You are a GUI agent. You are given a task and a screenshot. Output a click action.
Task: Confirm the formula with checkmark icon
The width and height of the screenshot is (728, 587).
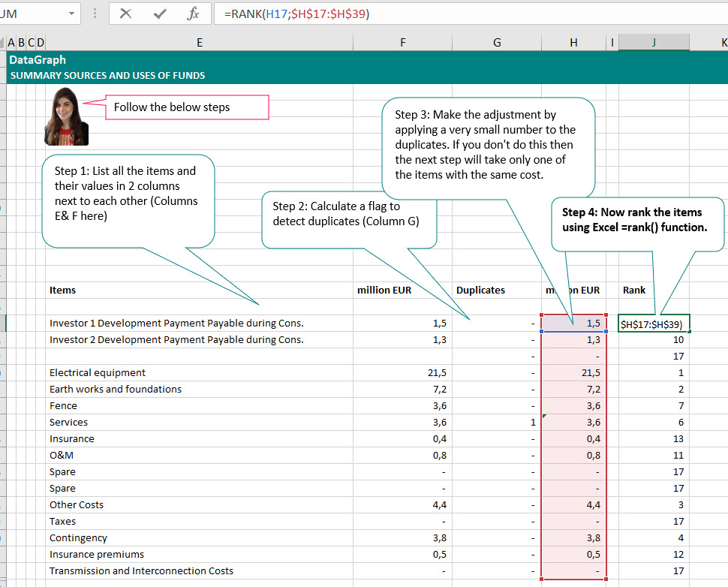(160, 14)
